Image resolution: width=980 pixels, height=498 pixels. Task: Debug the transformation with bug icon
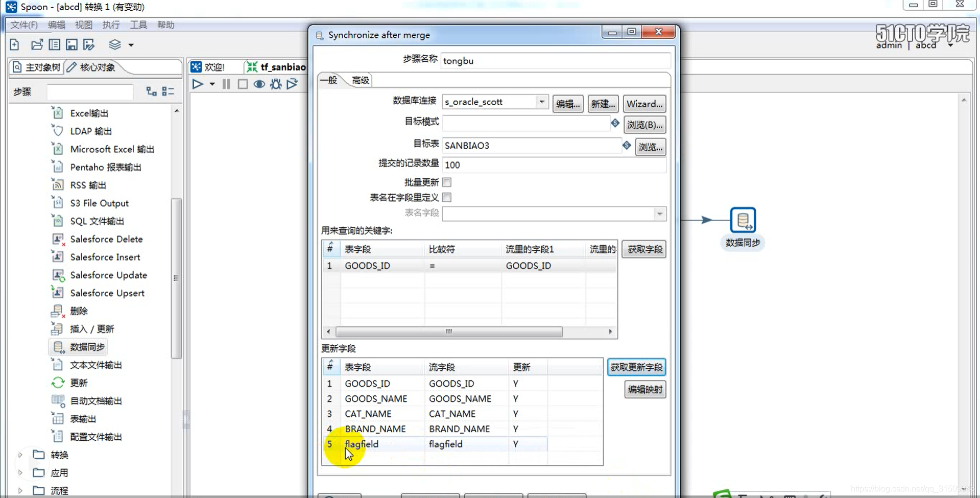point(276,84)
